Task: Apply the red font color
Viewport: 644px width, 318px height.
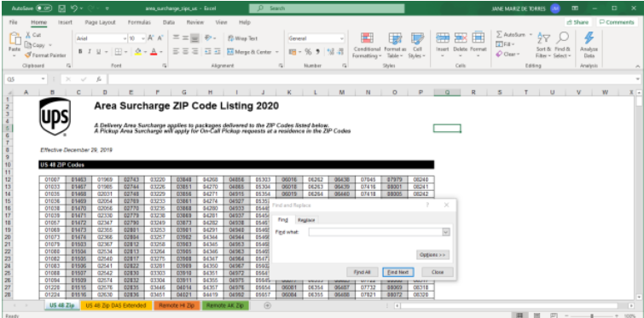Action: [x=154, y=52]
